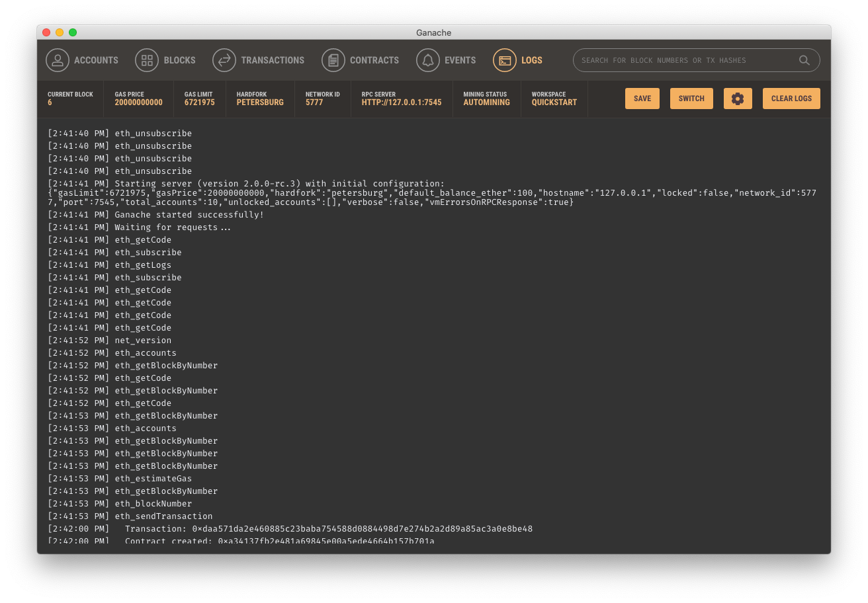Click the net_version log entry

(x=110, y=341)
